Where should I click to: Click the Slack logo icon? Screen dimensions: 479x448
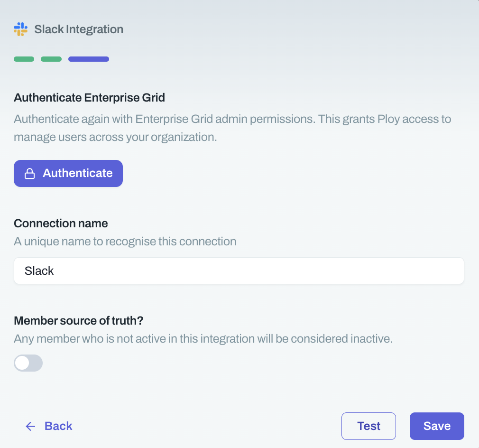click(20, 29)
